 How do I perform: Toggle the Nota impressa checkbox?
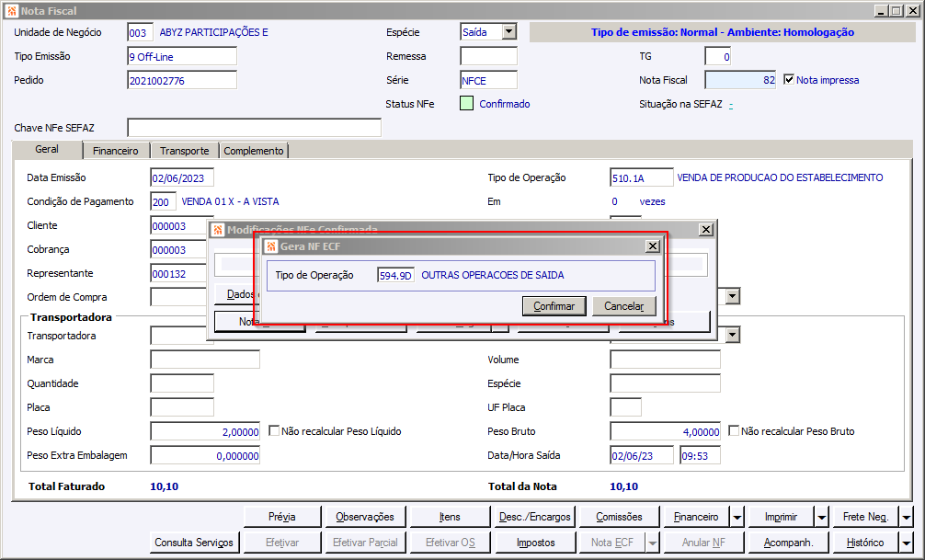pyautogui.click(x=789, y=80)
